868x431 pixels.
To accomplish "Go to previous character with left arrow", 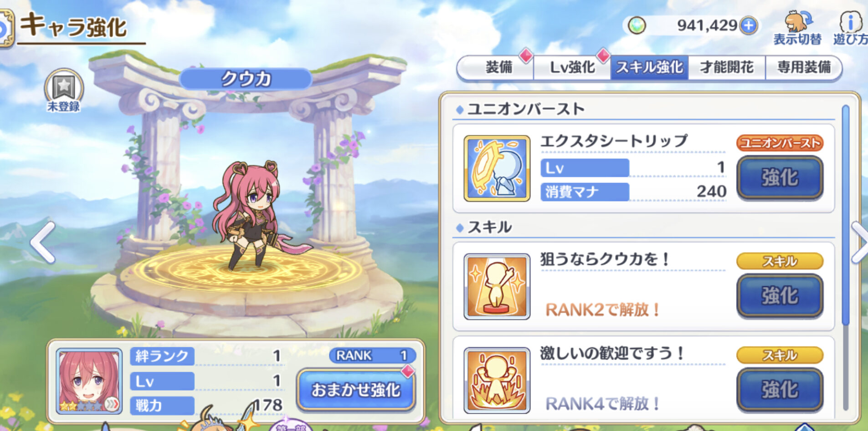I will [x=43, y=243].
